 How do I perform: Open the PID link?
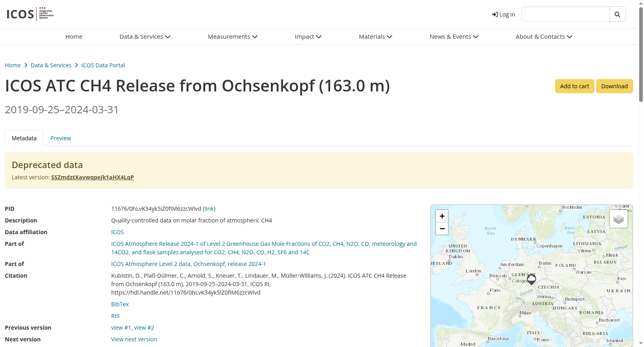click(209, 209)
